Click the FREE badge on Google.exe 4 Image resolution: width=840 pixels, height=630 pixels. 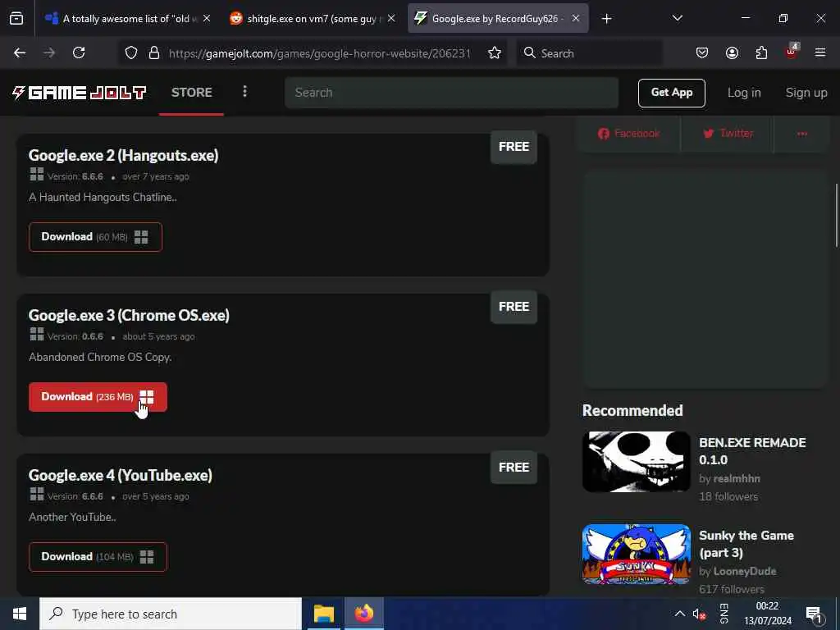coord(514,467)
